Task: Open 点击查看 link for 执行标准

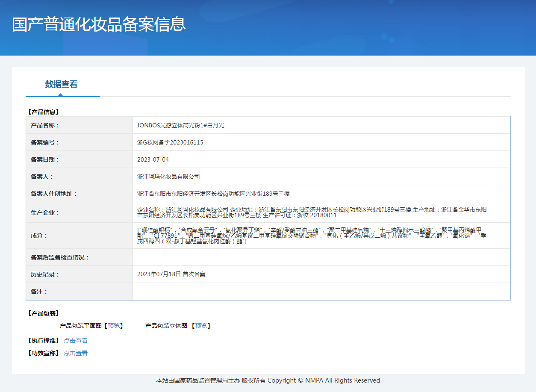Action: (76, 341)
